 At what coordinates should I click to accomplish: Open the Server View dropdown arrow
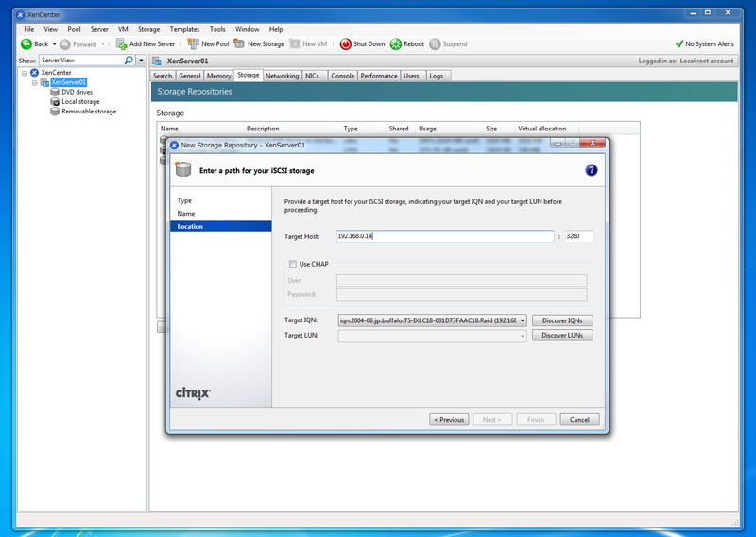pyautogui.click(x=141, y=61)
